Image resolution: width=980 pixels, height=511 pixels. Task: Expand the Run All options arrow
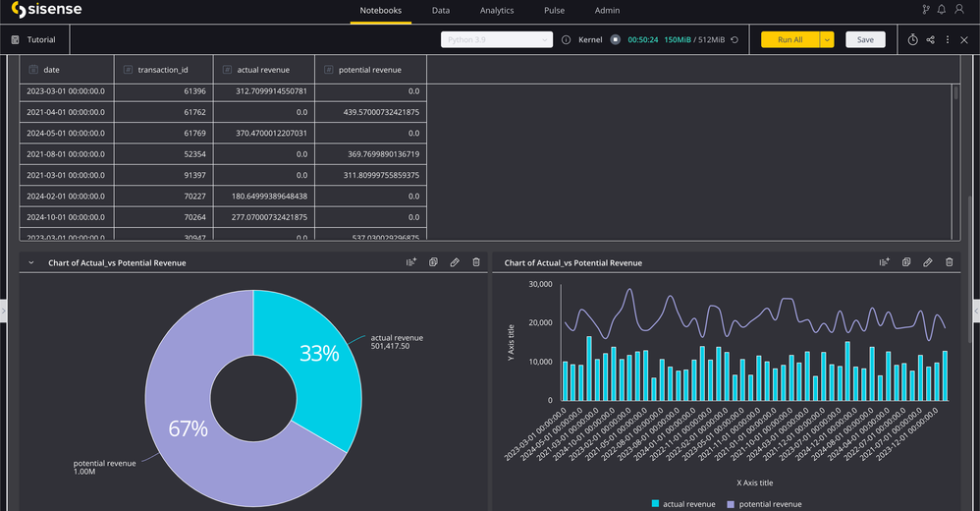coord(827,40)
